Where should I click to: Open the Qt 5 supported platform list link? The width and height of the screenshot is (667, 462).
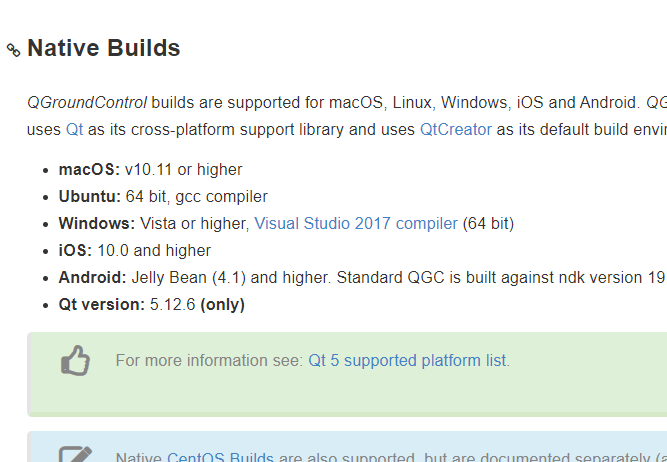407,360
